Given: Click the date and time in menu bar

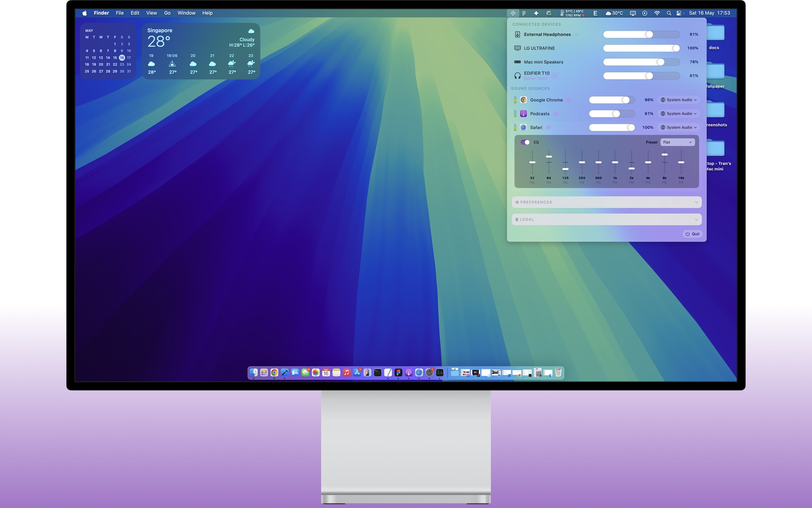Looking at the screenshot, I should (710, 13).
